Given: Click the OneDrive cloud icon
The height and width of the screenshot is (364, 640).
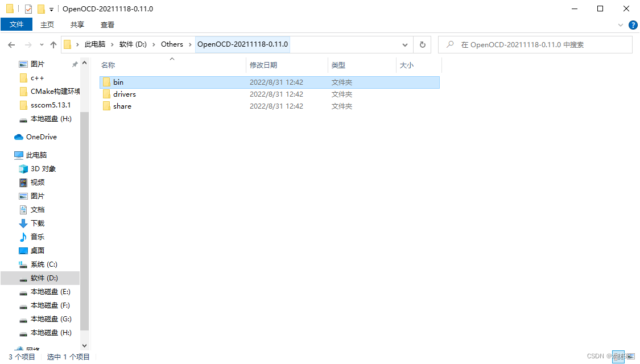Looking at the screenshot, I should coord(19,137).
